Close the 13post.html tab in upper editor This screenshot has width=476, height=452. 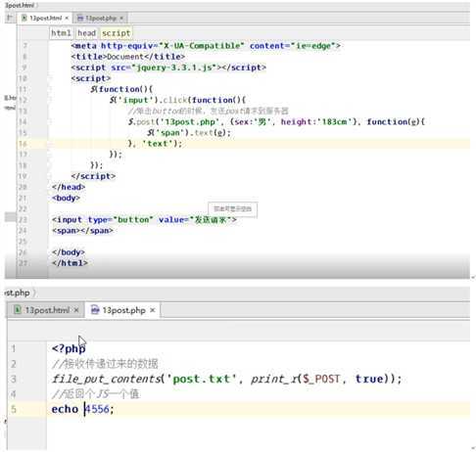point(67,18)
